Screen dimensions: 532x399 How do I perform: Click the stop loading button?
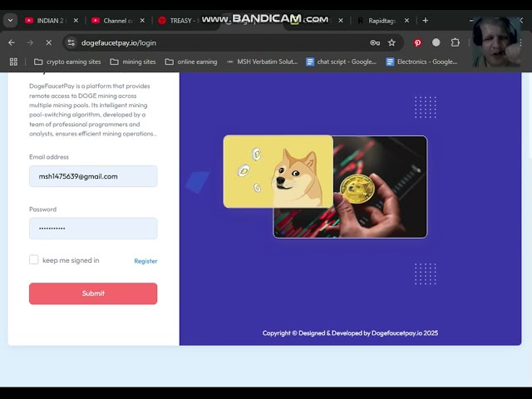tap(48, 42)
